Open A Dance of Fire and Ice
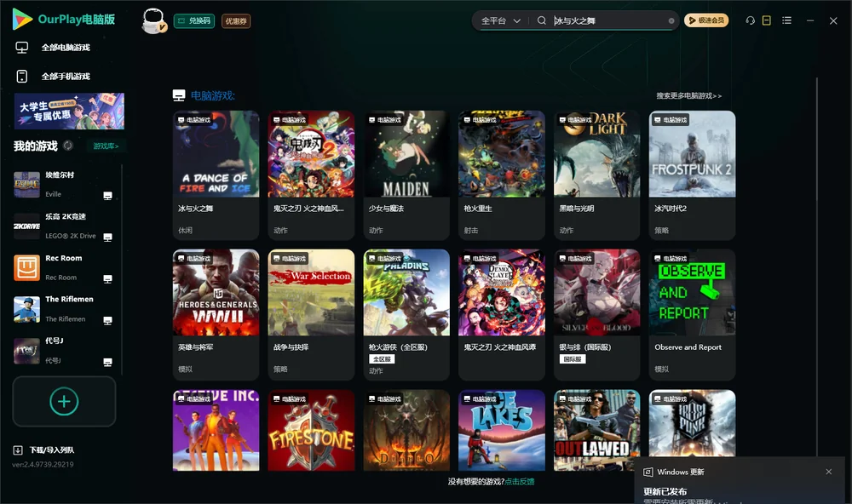This screenshot has height=504, width=852. coord(216,175)
